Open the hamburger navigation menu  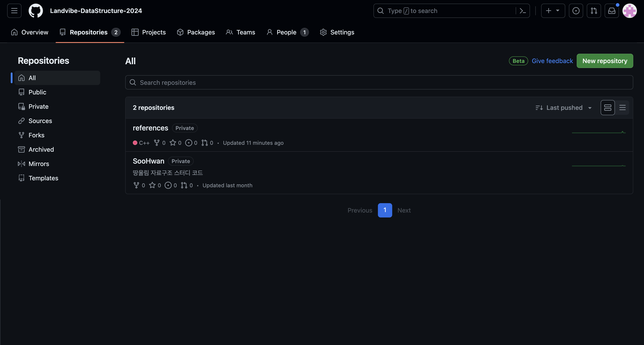(14, 11)
